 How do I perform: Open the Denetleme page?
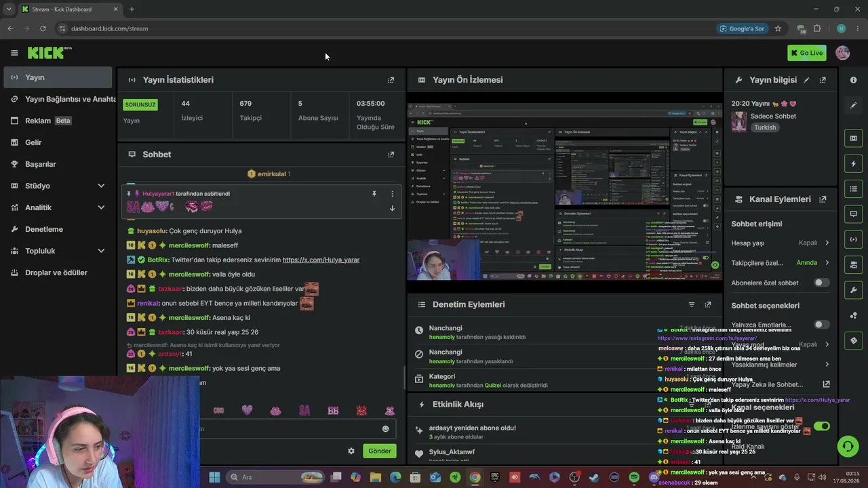point(57,229)
